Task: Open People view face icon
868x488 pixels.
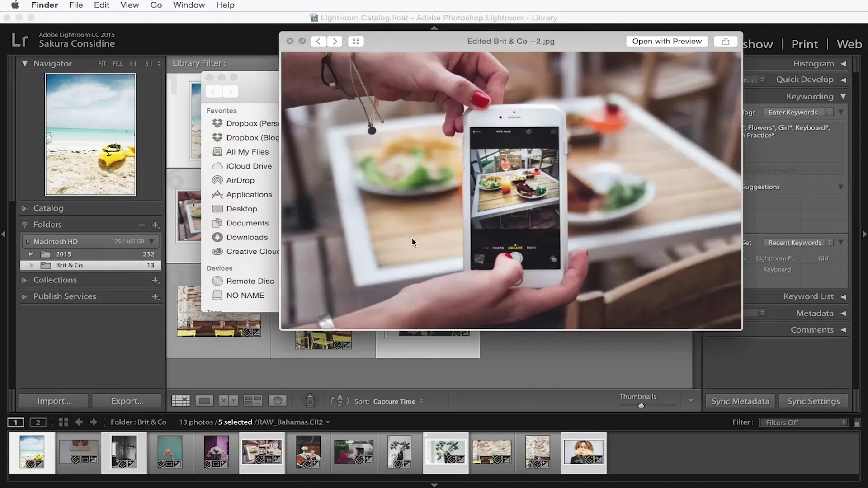Action: [x=277, y=401]
